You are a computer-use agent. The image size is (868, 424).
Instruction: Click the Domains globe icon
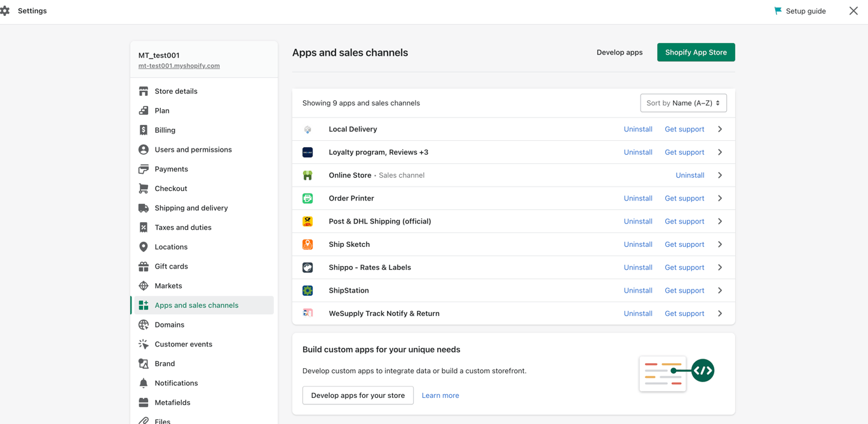[144, 325]
